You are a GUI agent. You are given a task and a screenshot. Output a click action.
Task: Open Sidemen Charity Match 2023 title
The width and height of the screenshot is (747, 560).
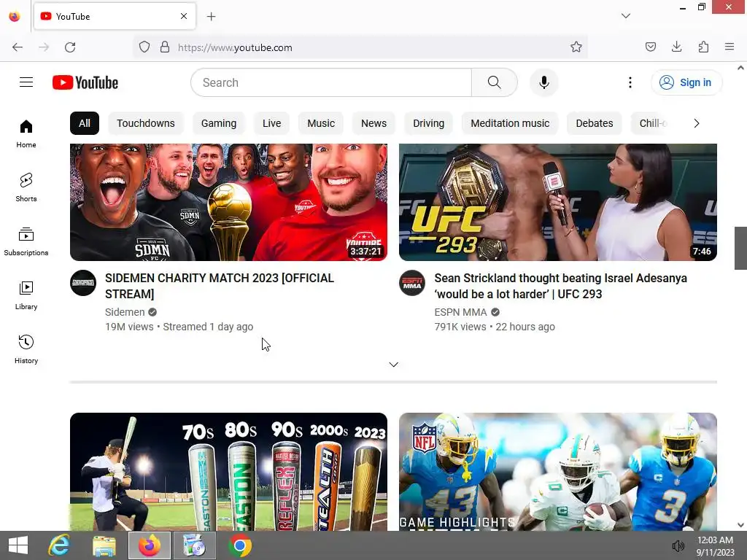[x=220, y=286]
